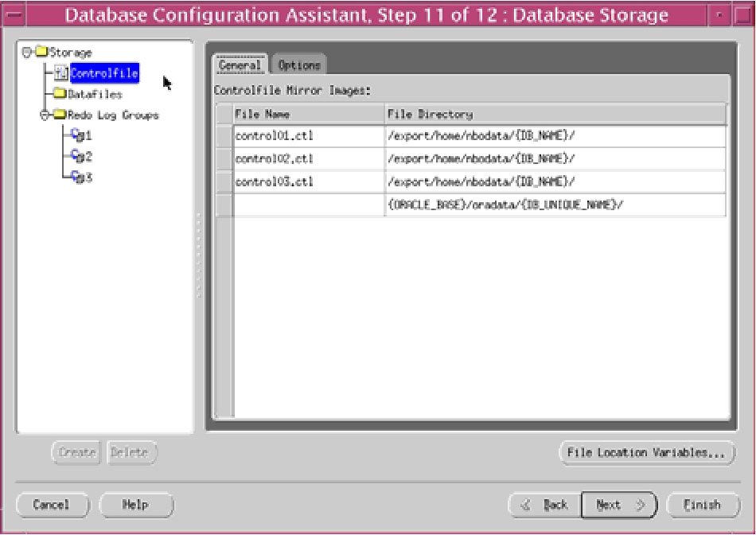Click the {ORACLE_BASE}/oradata directory cell
This screenshot has height=535, width=756.
(555, 205)
